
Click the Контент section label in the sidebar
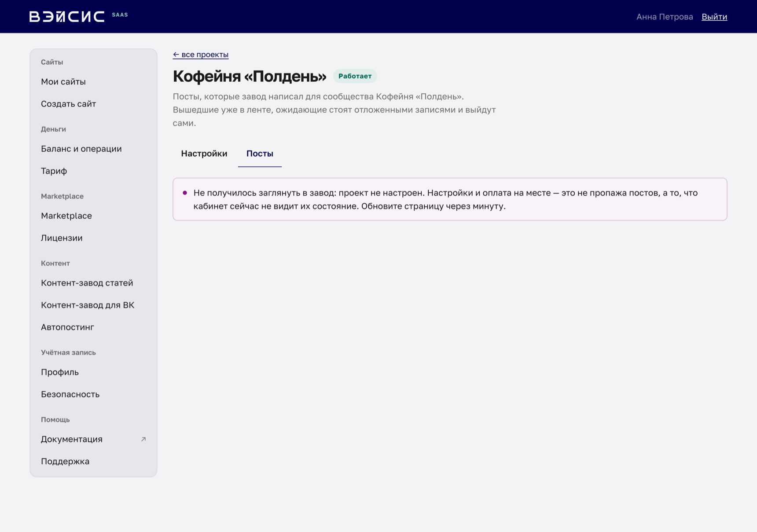click(55, 263)
